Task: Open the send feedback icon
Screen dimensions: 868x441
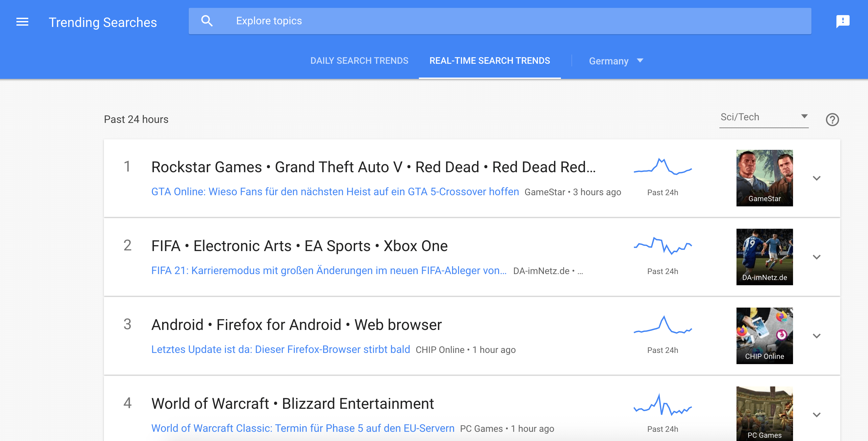Action: (x=842, y=22)
